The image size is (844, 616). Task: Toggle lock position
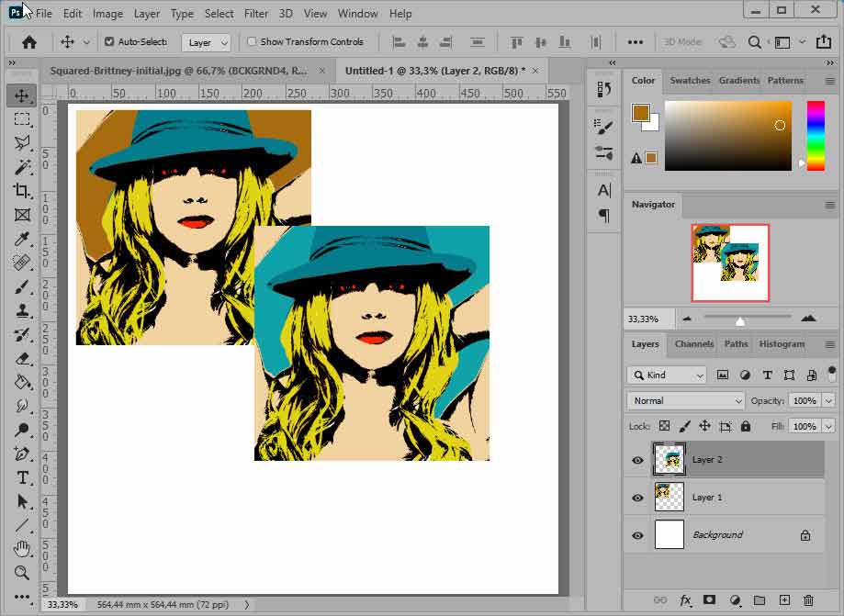tap(704, 426)
